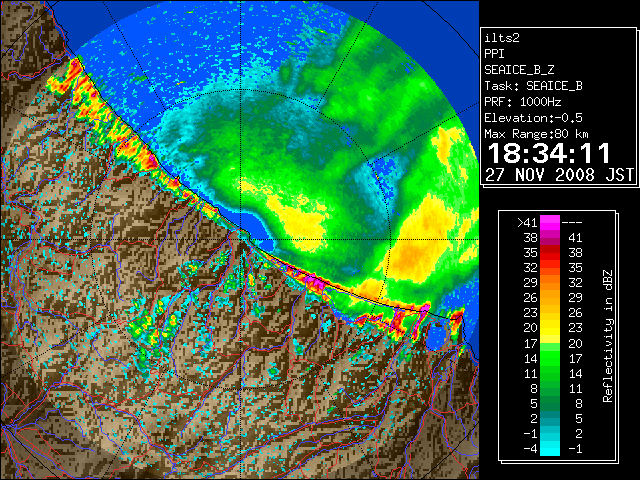Click the red swatch beside '35' on the left scale
The width and height of the screenshot is (640, 480).
[550, 253]
